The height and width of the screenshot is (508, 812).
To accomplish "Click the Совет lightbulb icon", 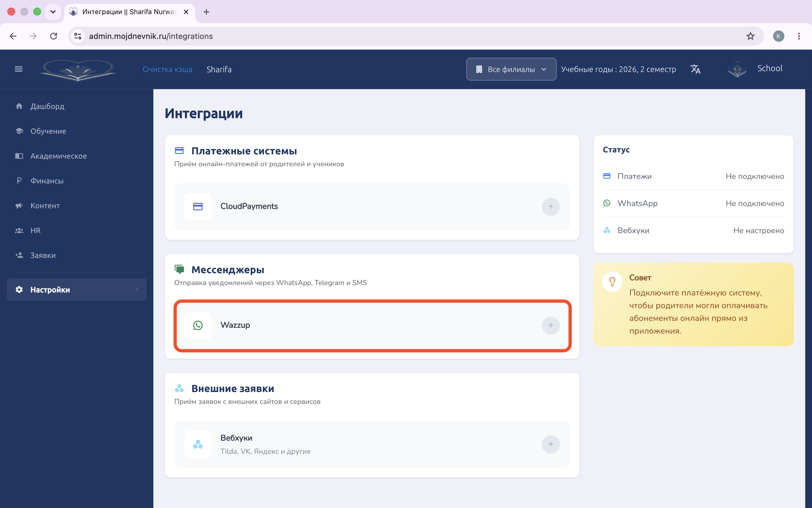I will click(x=612, y=282).
